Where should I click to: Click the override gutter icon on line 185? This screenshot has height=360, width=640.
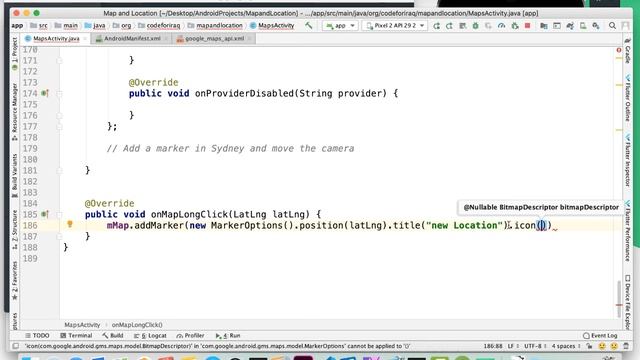point(45,214)
